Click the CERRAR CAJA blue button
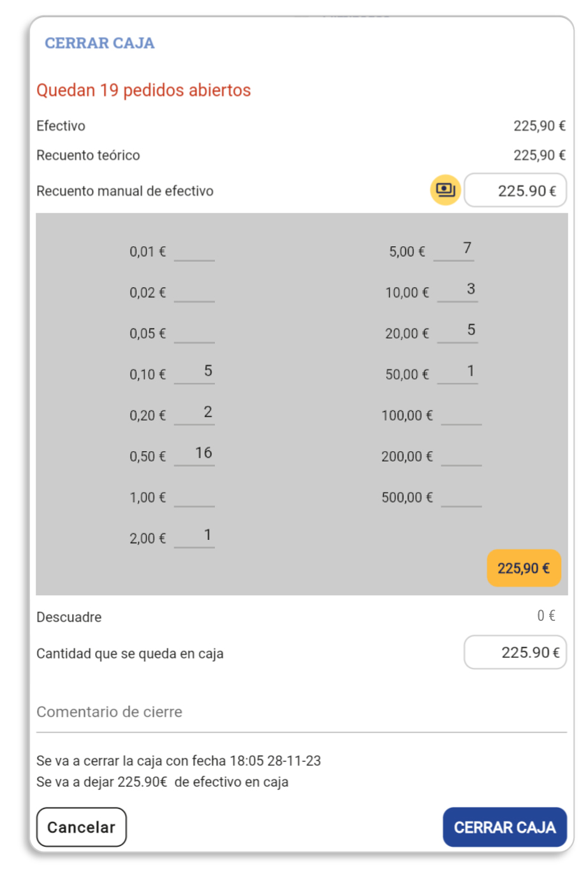 pos(504,827)
